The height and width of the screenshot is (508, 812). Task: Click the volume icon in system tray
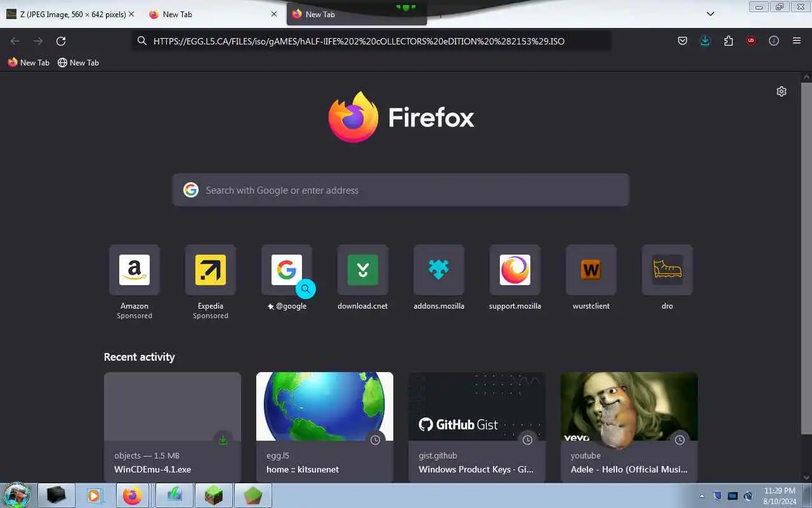click(749, 496)
